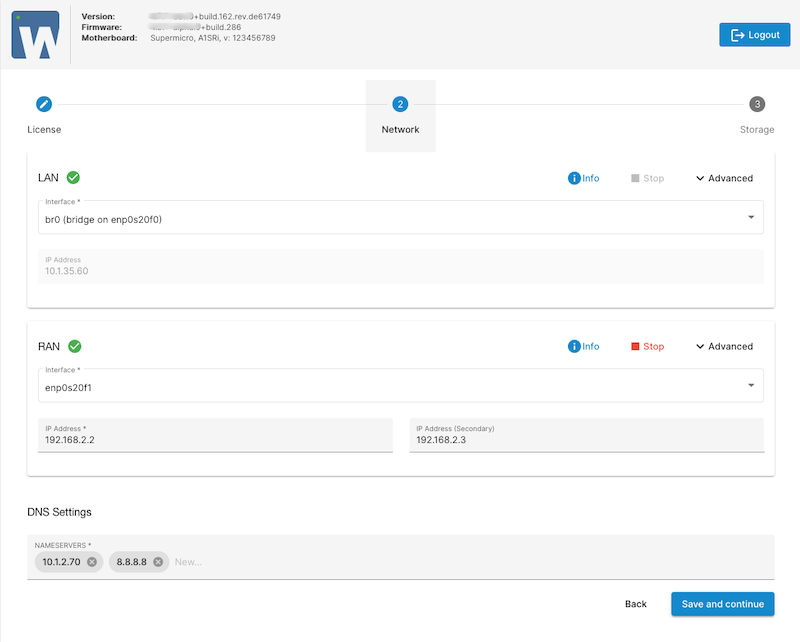Click the Logout button

(x=747, y=35)
